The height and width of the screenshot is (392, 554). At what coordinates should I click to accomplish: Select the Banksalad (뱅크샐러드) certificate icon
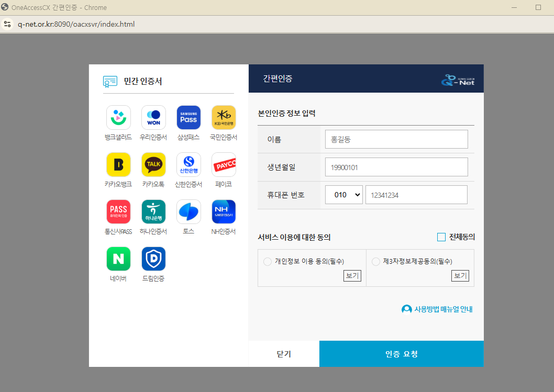118,118
